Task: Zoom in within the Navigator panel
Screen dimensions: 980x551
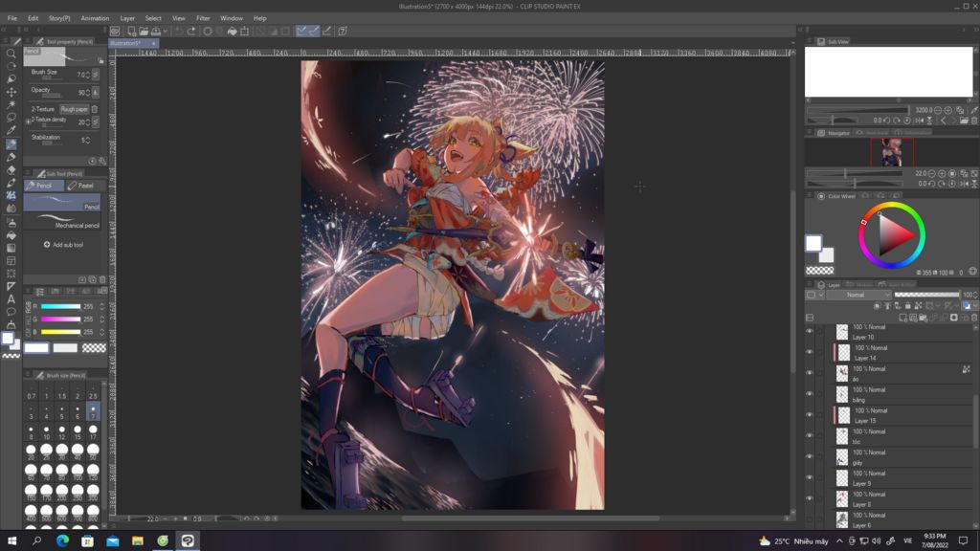Action: pos(942,173)
